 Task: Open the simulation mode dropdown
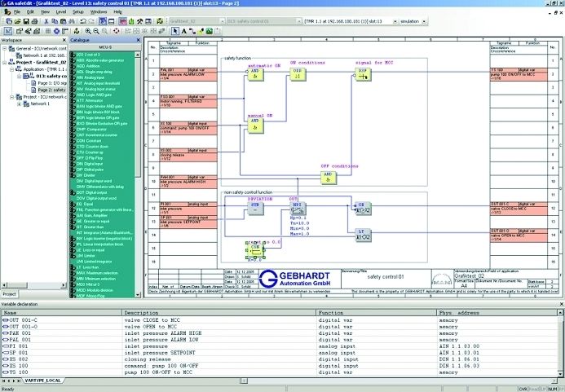tap(424, 21)
